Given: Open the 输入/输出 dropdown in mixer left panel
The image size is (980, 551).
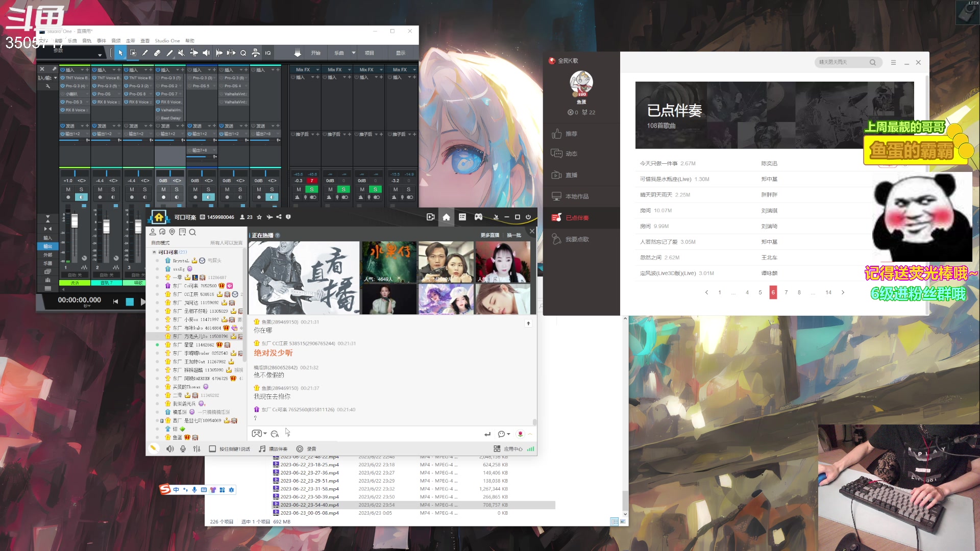Looking at the screenshot, I should click(x=54, y=78).
